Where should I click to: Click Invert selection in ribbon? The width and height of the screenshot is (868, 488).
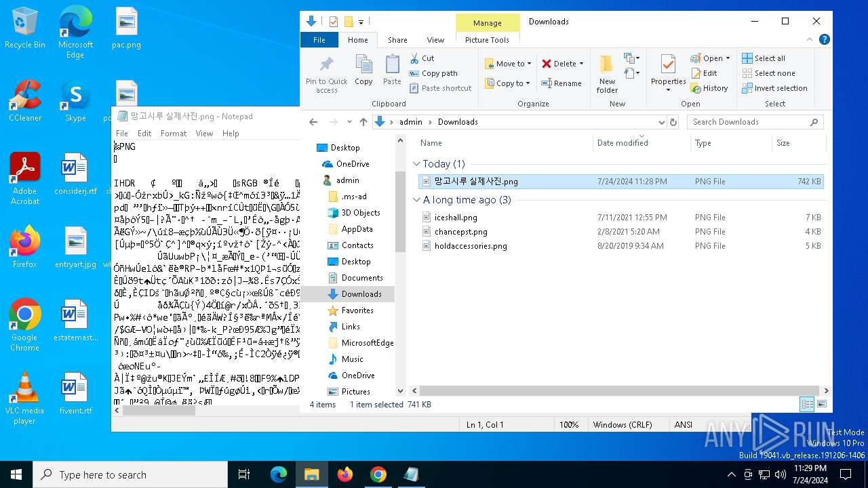pyautogui.click(x=774, y=88)
